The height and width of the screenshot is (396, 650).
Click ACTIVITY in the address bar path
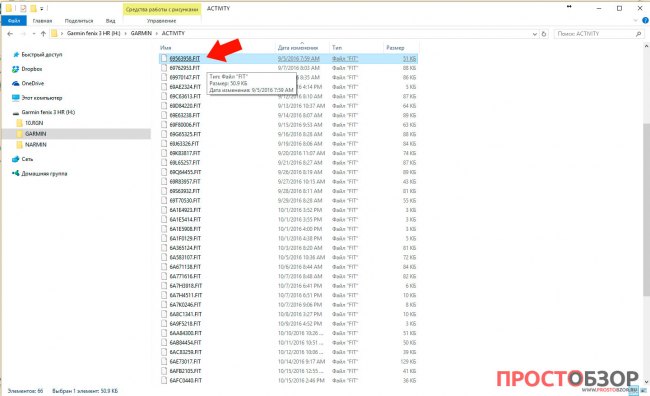[173, 33]
